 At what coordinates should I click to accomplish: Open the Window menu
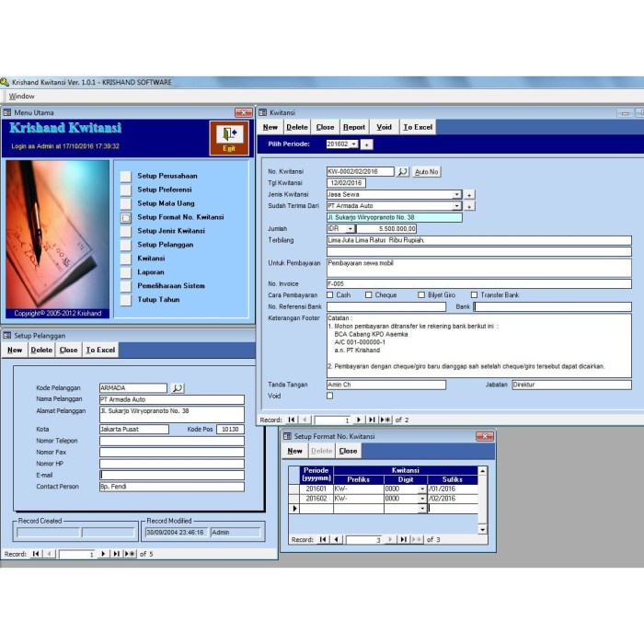(x=21, y=96)
